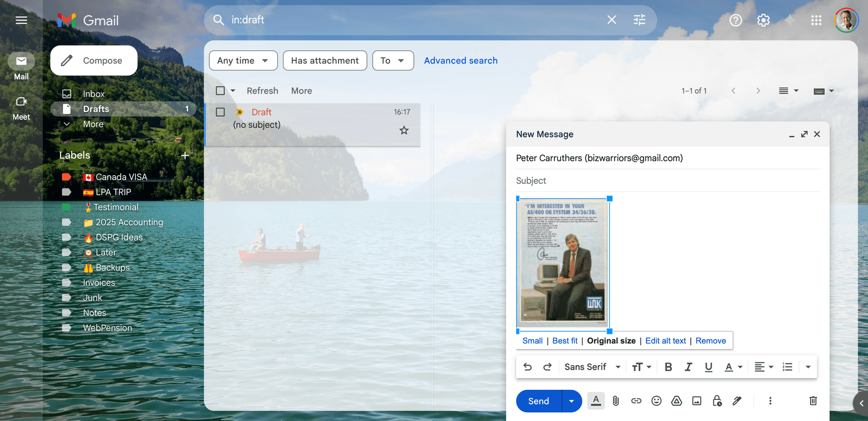Click the Compose button
868x421 pixels.
click(94, 61)
